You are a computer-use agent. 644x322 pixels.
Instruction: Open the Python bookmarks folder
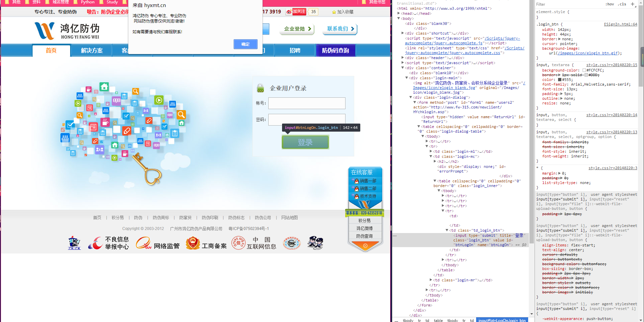85,2
